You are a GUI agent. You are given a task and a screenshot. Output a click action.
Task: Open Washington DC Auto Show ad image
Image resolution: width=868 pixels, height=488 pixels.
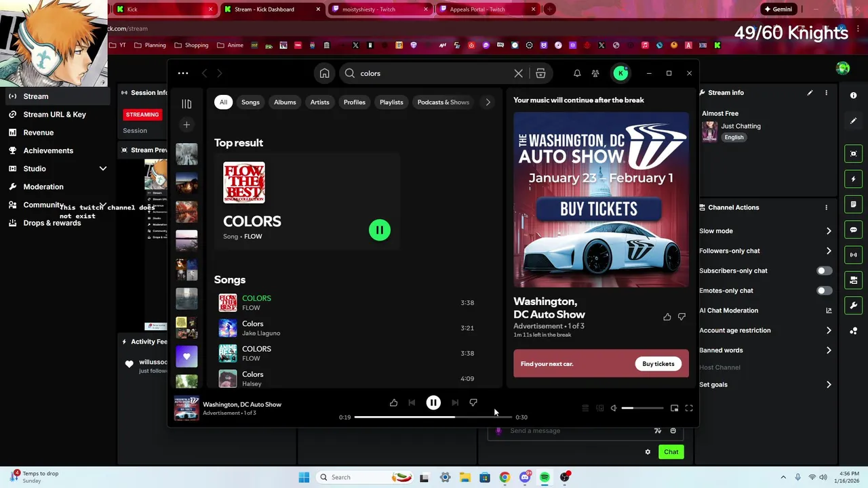click(x=601, y=200)
